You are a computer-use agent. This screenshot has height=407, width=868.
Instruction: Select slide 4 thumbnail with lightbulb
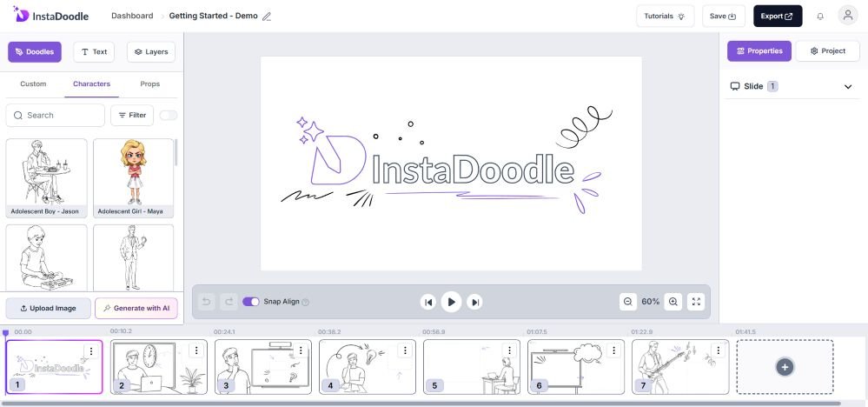click(x=368, y=367)
